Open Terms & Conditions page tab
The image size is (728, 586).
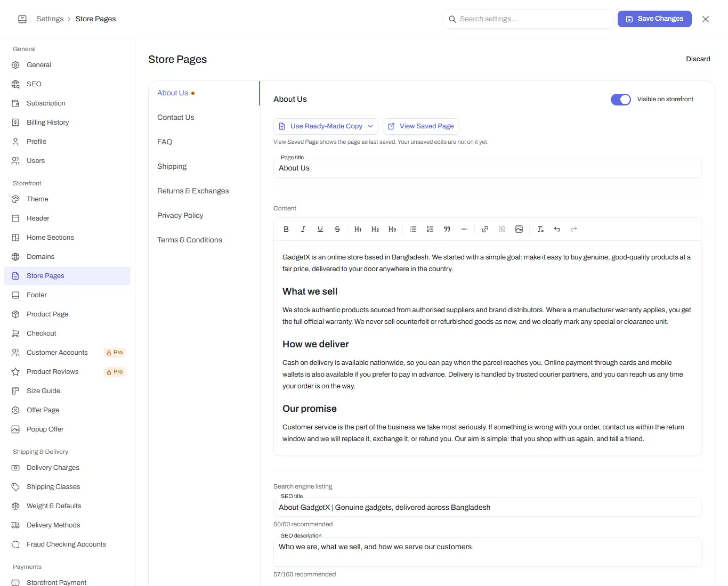pyautogui.click(x=204, y=240)
